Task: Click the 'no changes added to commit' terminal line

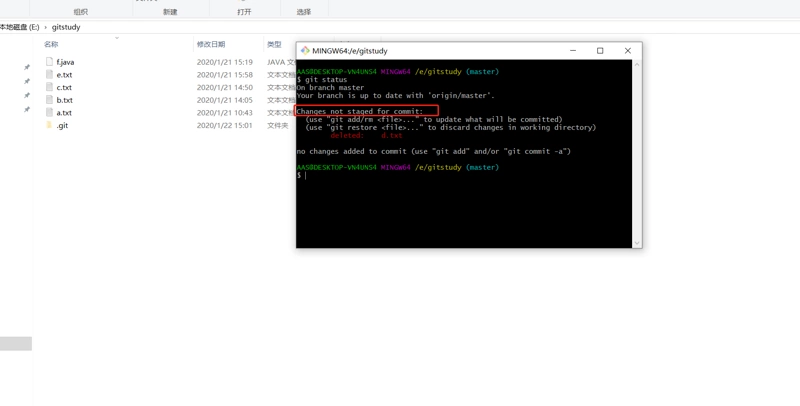Action: (x=434, y=151)
